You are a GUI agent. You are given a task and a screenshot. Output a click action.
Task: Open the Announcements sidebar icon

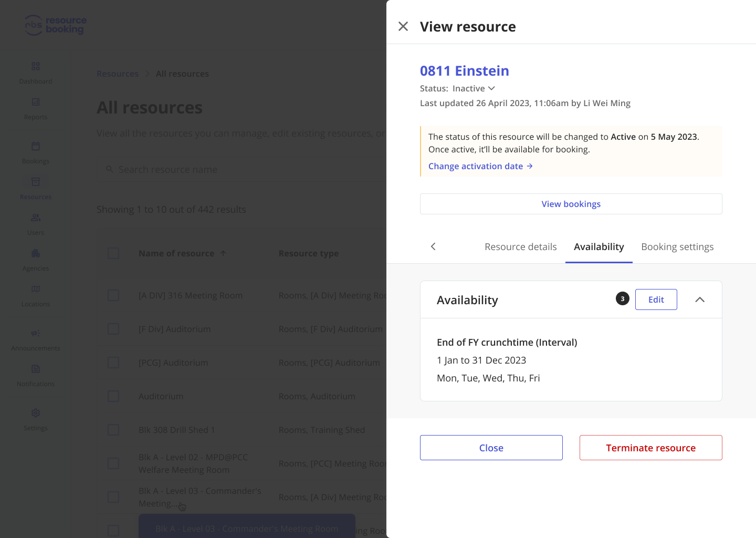[x=35, y=333]
